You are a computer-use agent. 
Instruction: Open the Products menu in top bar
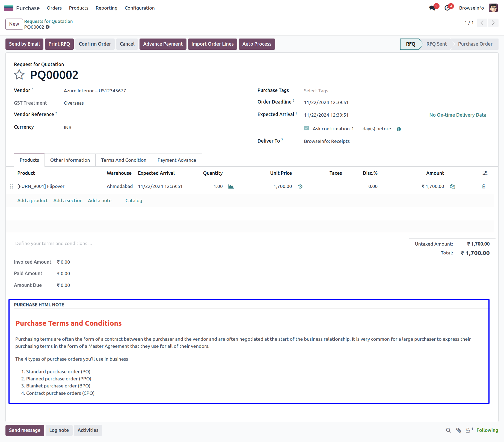pyautogui.click(x=79, y=8)
